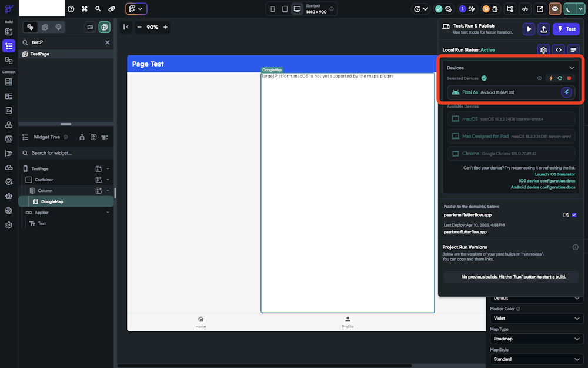Click the create folder icon
This screenshot has width=588, height=368.
click(90, 27)
